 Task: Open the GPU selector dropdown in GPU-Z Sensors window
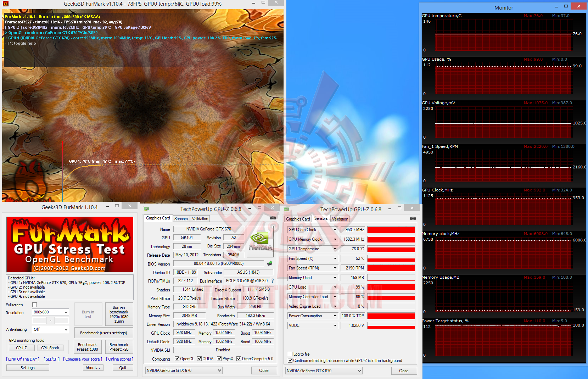[x=324, y=371]
